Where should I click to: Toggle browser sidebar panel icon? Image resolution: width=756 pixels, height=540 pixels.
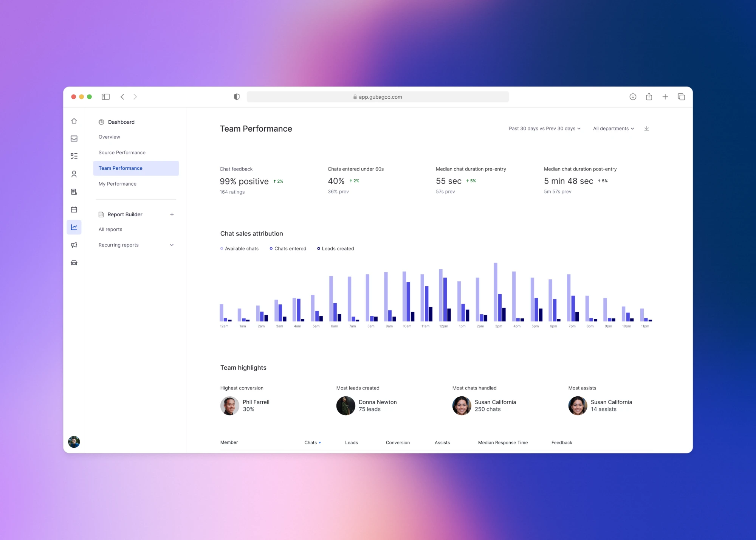coord(106,97)
